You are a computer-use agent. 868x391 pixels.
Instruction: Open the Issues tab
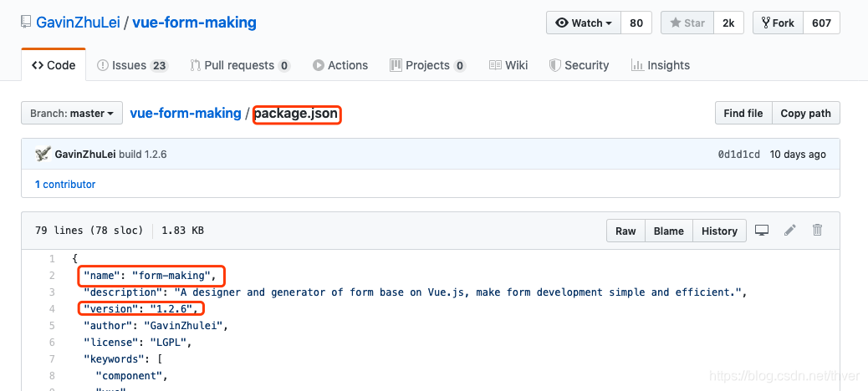(x=132, y=65)
